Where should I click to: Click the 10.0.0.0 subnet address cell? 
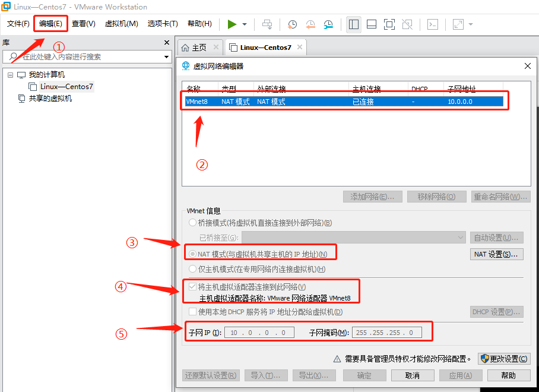point(460,102)
